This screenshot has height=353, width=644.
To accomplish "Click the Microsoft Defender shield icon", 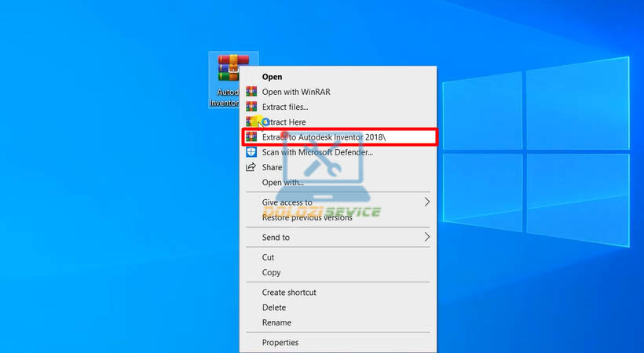I will coord(251,152).
